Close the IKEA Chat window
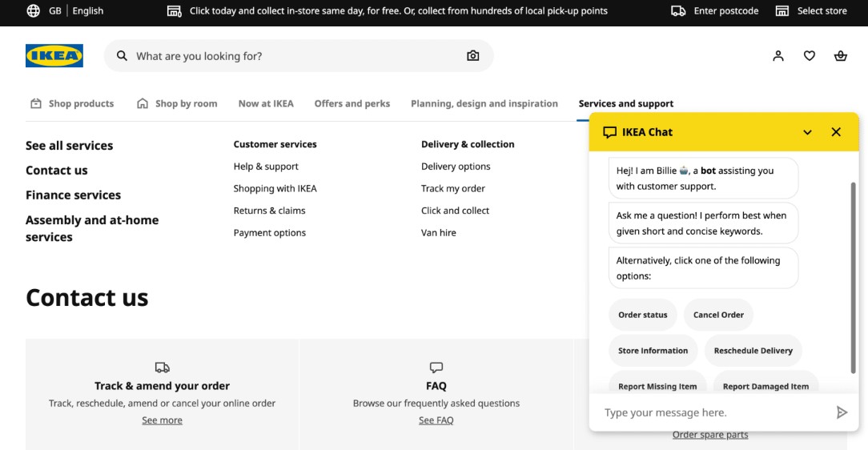 pos(836,132)
